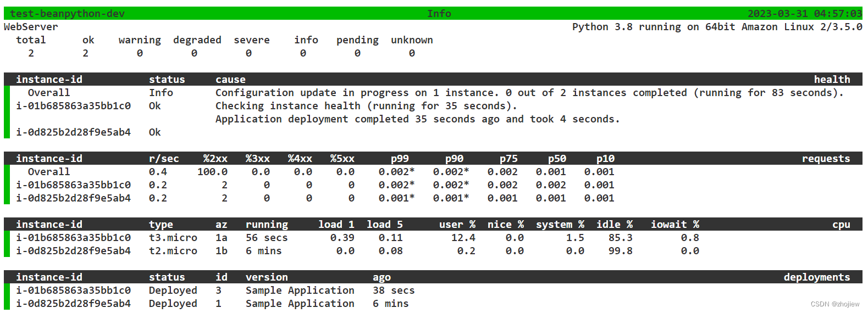Click the cause column header
Image resolution: width=868 pixels, height=313 pixels.
pyautogui.click(x=230, y=80)
